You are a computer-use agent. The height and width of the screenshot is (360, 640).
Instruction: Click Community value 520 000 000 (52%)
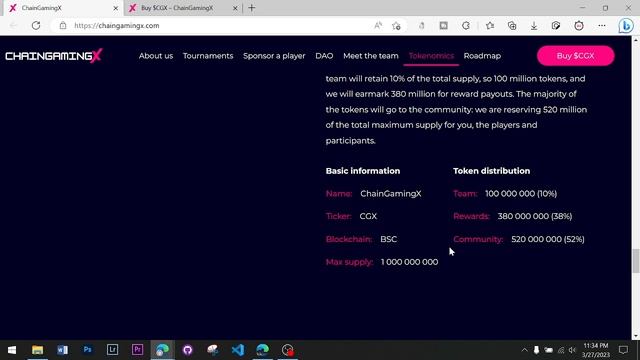point(548,239)
